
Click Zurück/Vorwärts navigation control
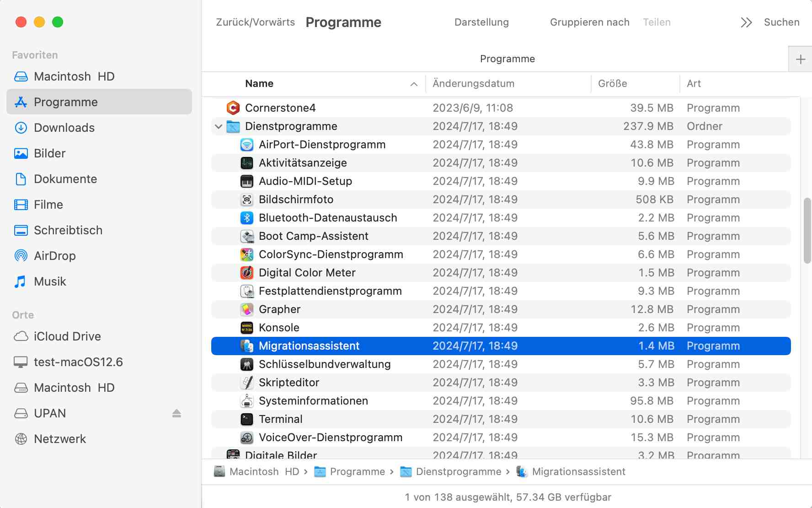tap(256, 22)
